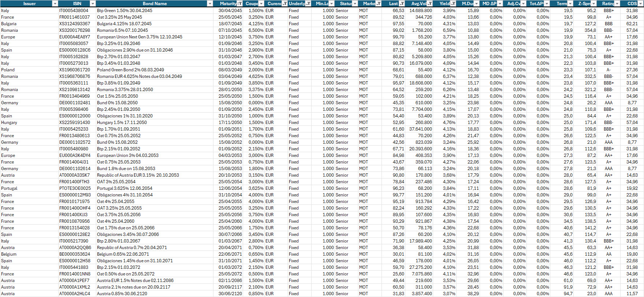Expand the Z-Spread column filter dropdown

pos(593,4)
